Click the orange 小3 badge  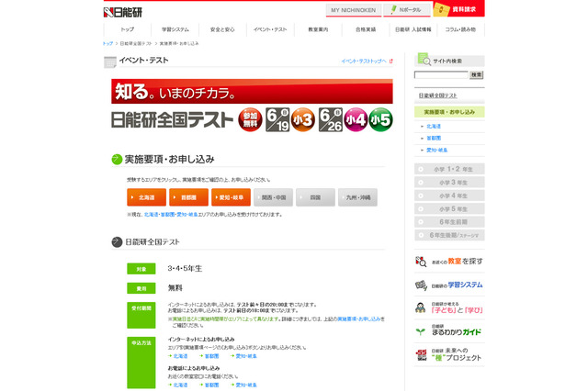303,120
